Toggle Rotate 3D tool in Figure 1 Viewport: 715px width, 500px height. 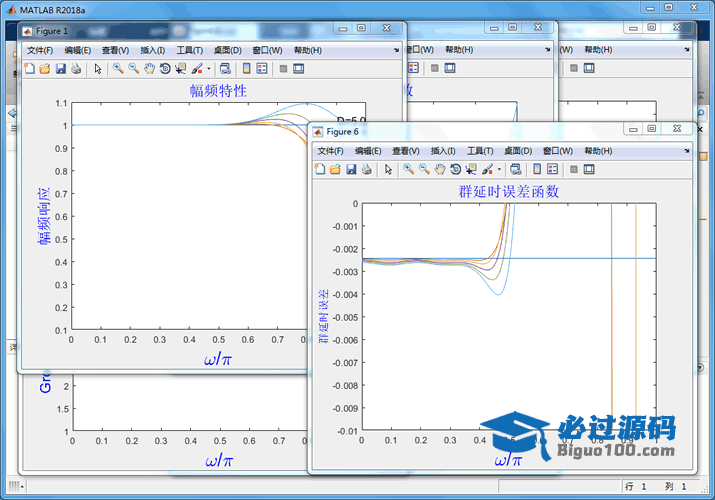pos(164,69)
